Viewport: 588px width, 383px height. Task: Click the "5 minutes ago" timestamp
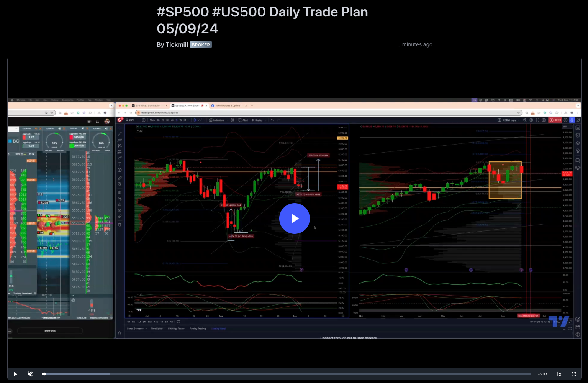pos(415,44)
